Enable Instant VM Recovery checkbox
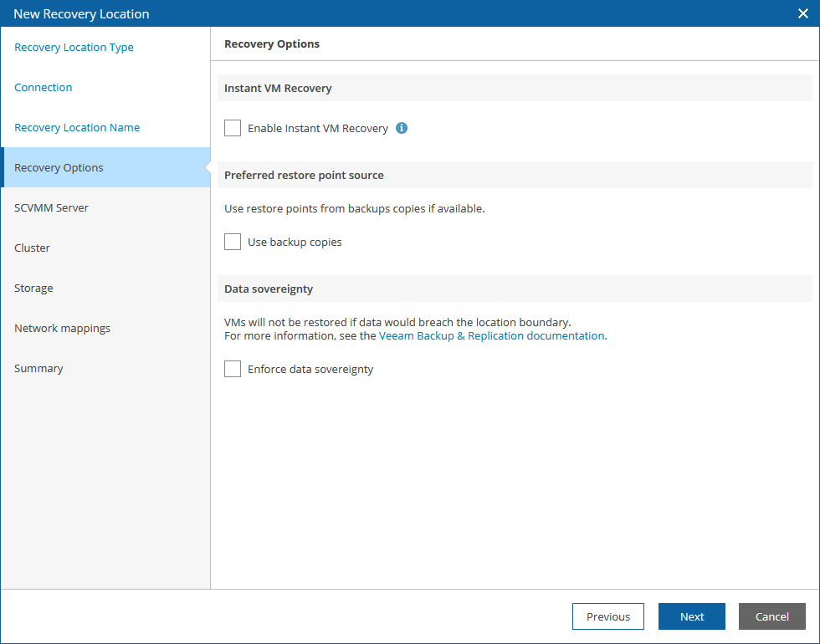 [233, 128]
